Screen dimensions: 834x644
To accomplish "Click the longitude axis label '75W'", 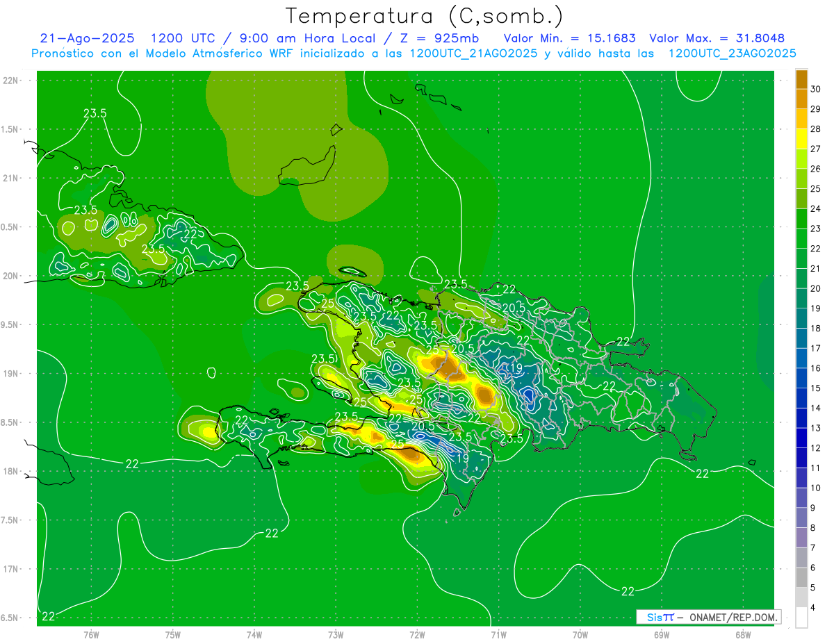I will coord(173,635).
